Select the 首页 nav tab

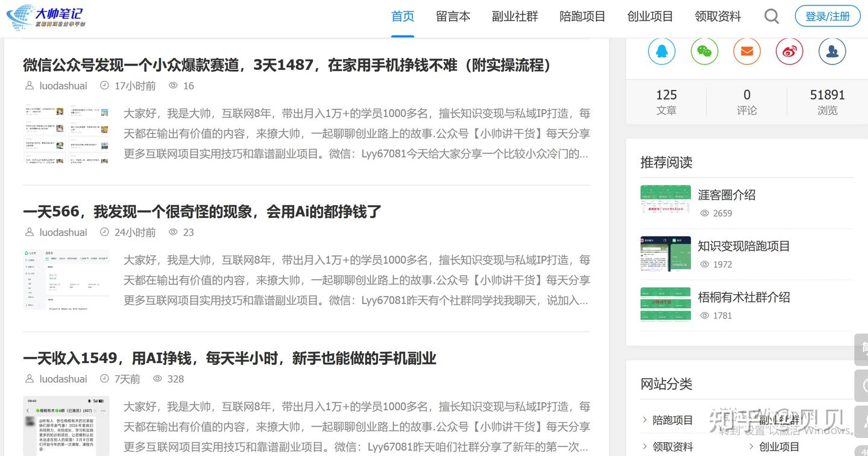click(403, 16)
